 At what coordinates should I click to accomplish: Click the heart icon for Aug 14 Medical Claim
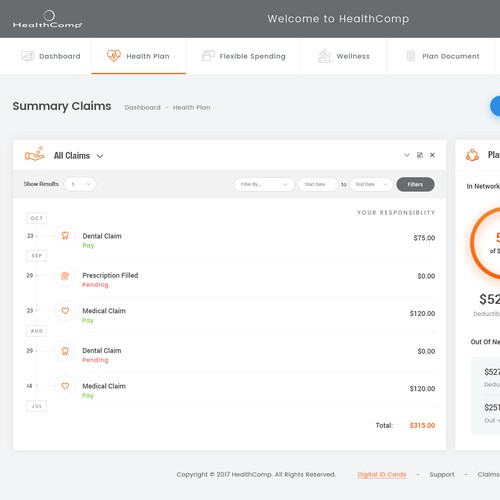(x=65, y=386)
